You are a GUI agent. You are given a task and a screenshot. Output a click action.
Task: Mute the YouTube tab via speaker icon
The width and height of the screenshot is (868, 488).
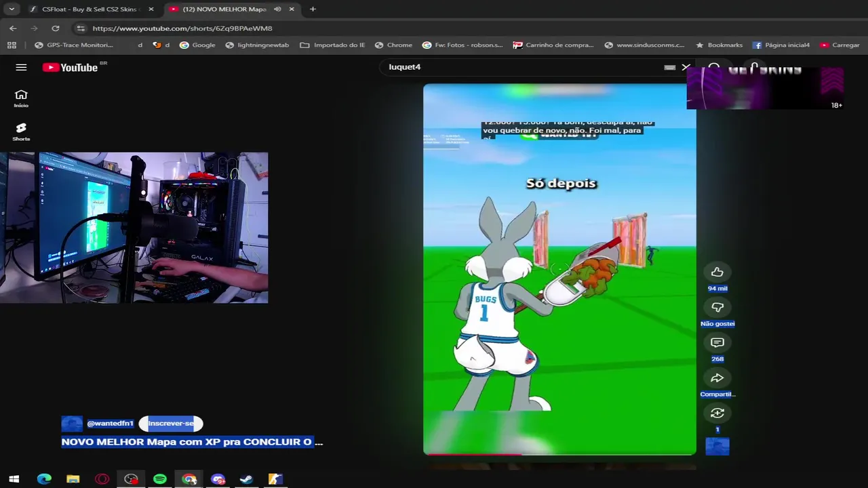(277, 9)
